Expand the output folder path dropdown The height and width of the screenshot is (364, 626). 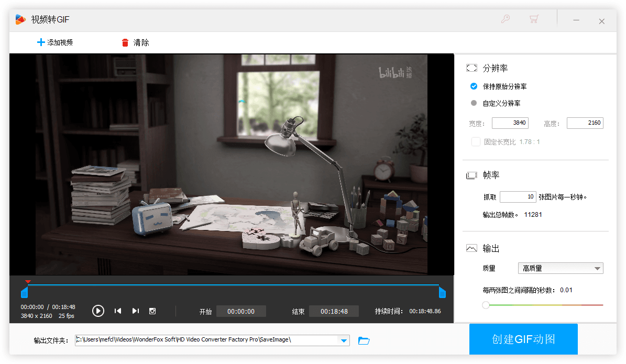[x=344, y=341]
